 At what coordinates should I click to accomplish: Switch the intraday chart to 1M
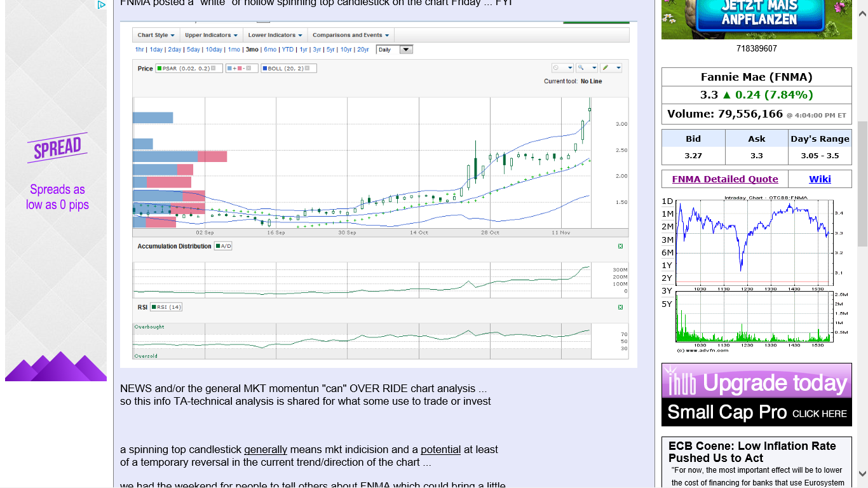point(667,214)
